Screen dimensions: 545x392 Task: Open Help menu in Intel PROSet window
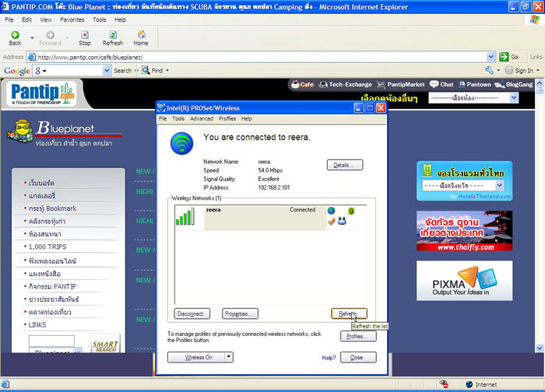pyautogui.click(x=247, y=119)
